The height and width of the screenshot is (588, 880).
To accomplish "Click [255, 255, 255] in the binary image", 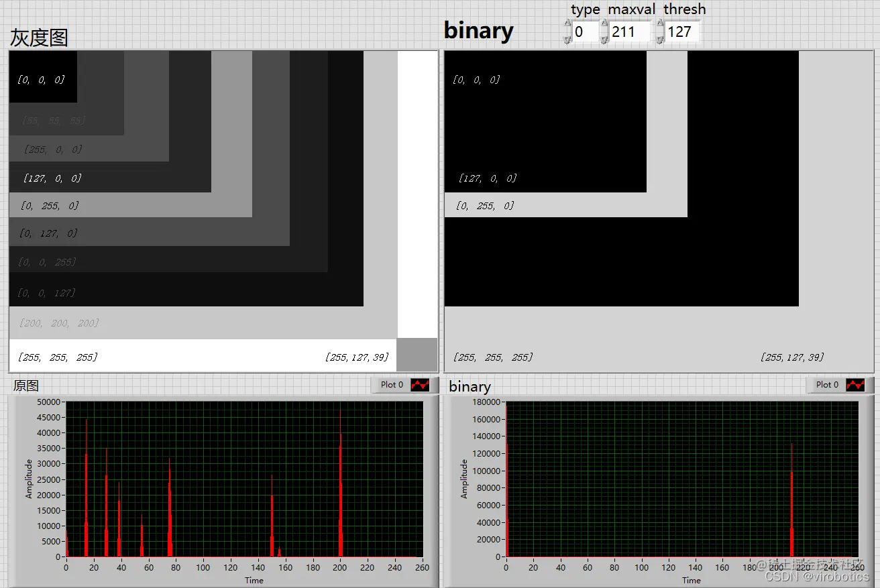I will coord(493,357).
